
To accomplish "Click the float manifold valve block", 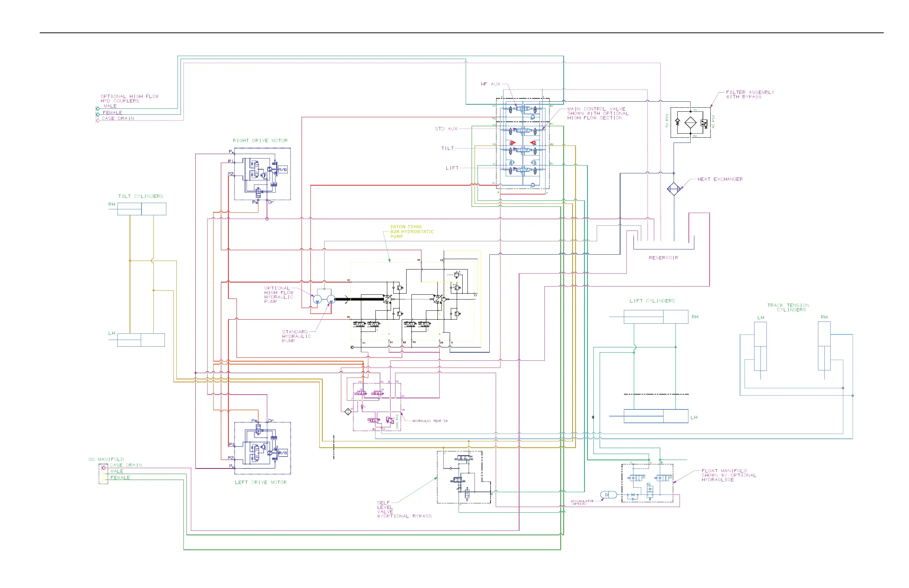I will coord(647,483).
